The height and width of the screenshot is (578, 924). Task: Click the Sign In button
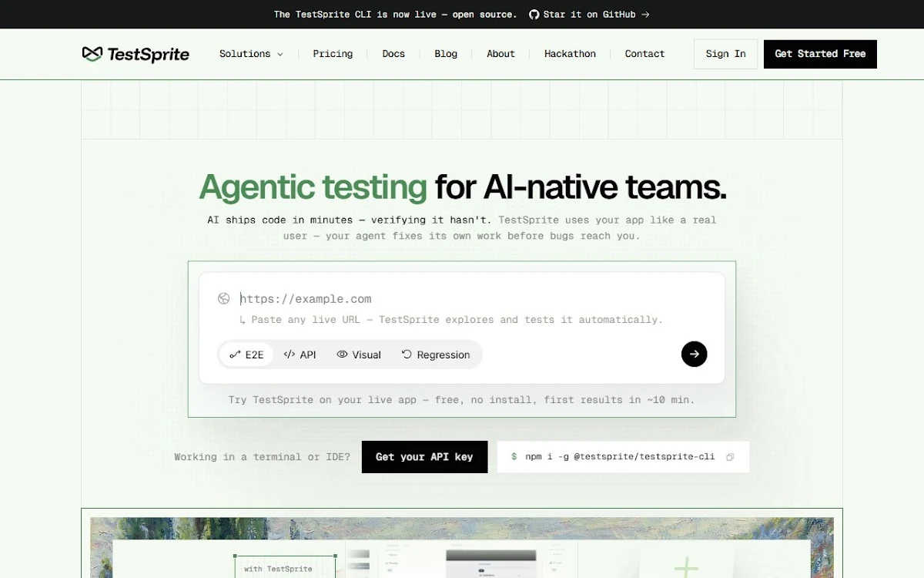pyautogui.click(x=725, y=54)
